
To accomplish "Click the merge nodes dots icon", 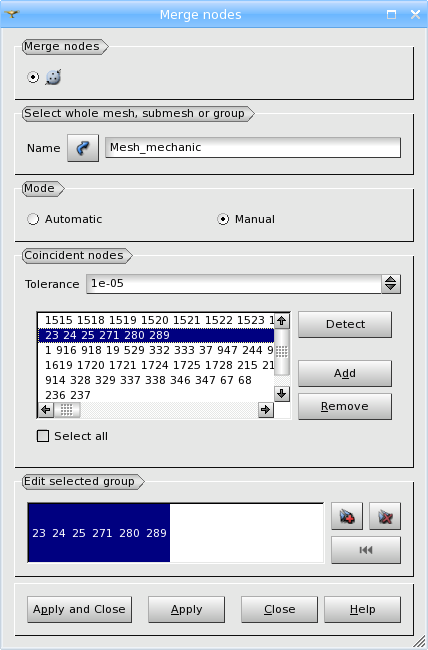I will [x=54, y=77].
